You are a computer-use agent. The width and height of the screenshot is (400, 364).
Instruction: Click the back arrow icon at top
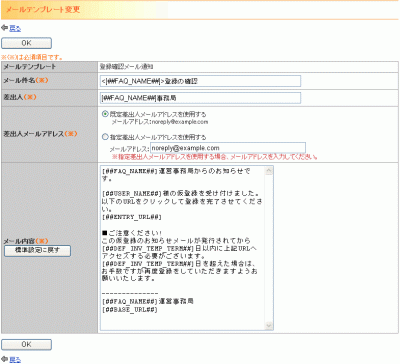pyautogui.click(x=4, y=28)
